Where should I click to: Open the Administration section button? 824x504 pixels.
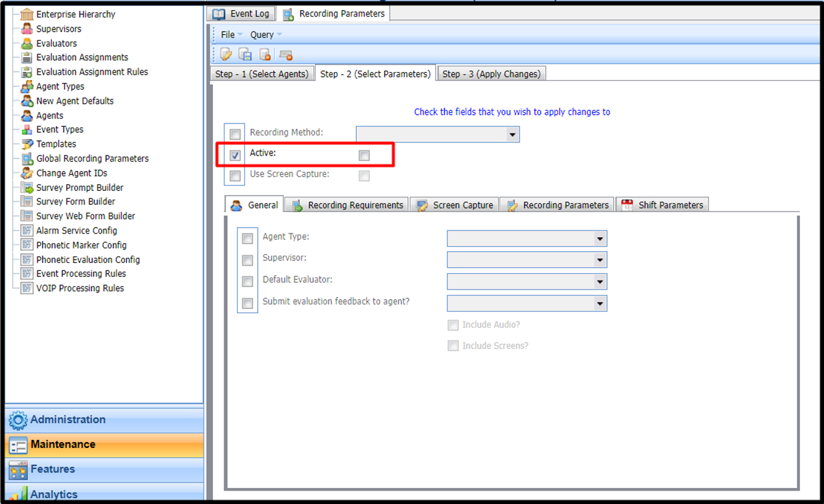pyautogui.click(x=104, y=420)
